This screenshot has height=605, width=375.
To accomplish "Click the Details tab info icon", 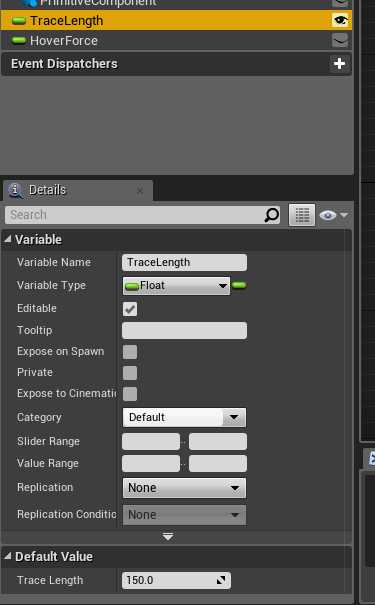I will tap(16, 190).
